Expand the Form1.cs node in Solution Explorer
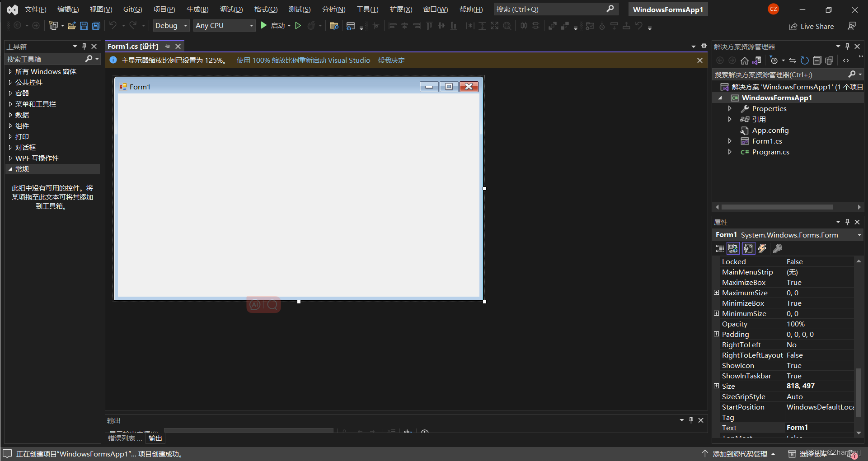 coord(730,141)
